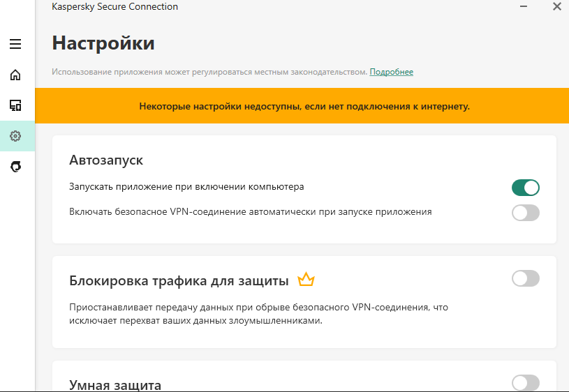Click the local legislation notice text
The width and height of the screenshot is (569, 392).
coord(209,72)
